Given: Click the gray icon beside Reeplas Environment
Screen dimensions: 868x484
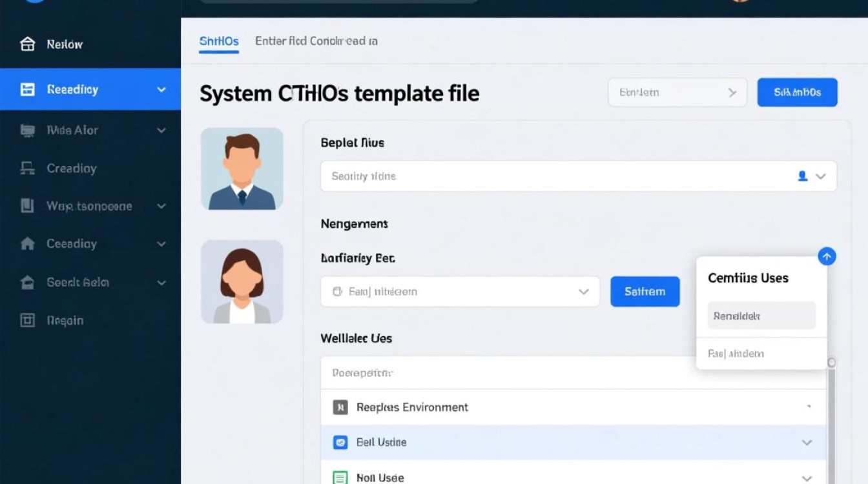Looking at the screenshot, I should (340, 407).
